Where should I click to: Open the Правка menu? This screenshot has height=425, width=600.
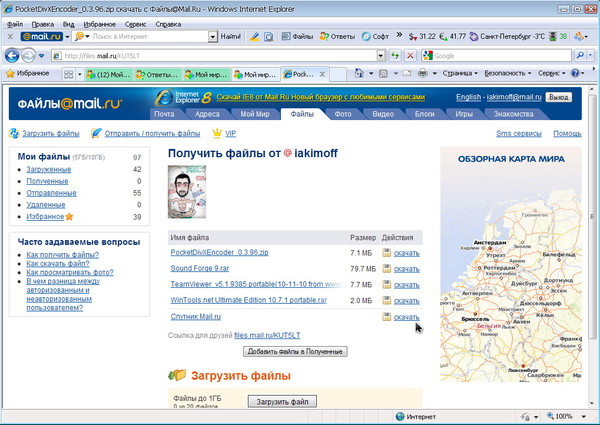pyautogui.click(x=42, y=24)
